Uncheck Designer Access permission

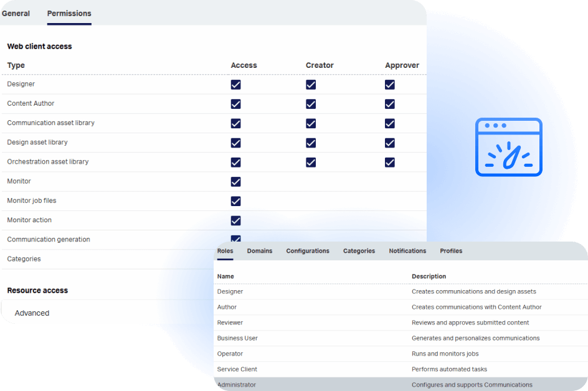point(235,84)
